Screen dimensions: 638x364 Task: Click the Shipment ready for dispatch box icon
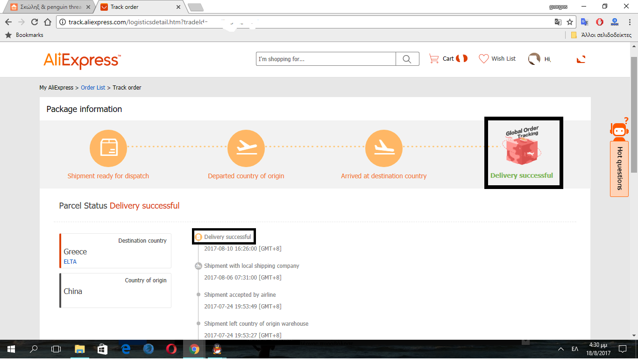pyautogui.click(x=108, y=148)
